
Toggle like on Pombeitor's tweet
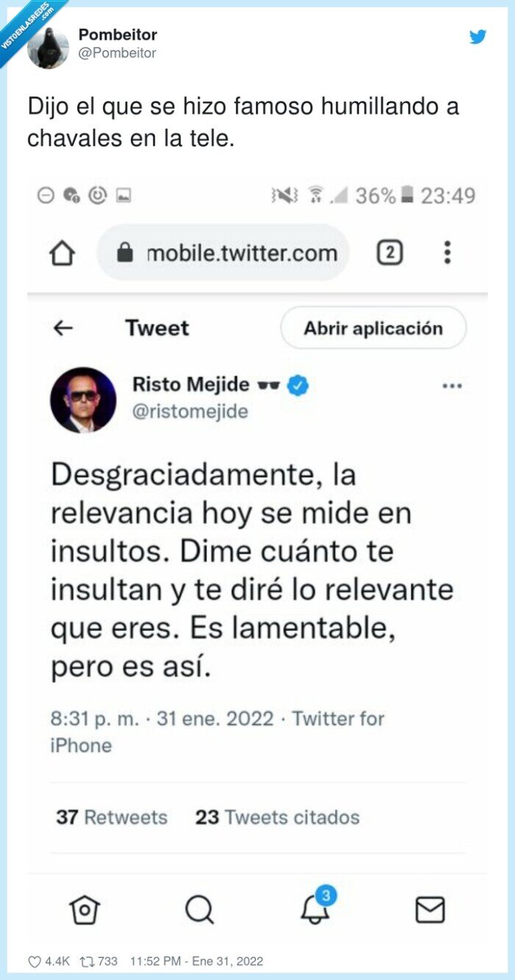(x=35, y=960)
